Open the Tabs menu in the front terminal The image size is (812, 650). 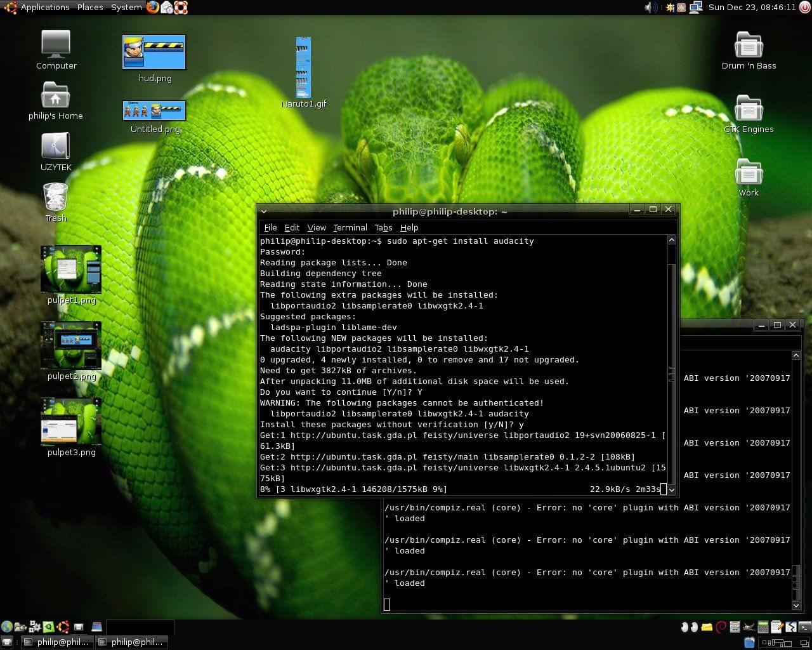click(383, 227)
